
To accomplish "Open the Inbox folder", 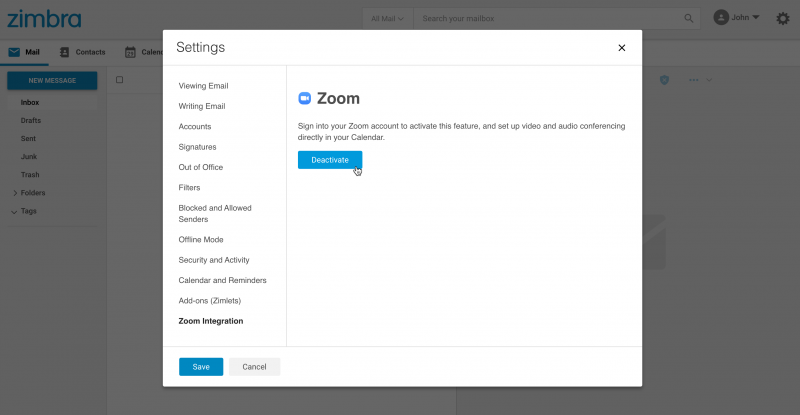I will click(x=30, y=103).
